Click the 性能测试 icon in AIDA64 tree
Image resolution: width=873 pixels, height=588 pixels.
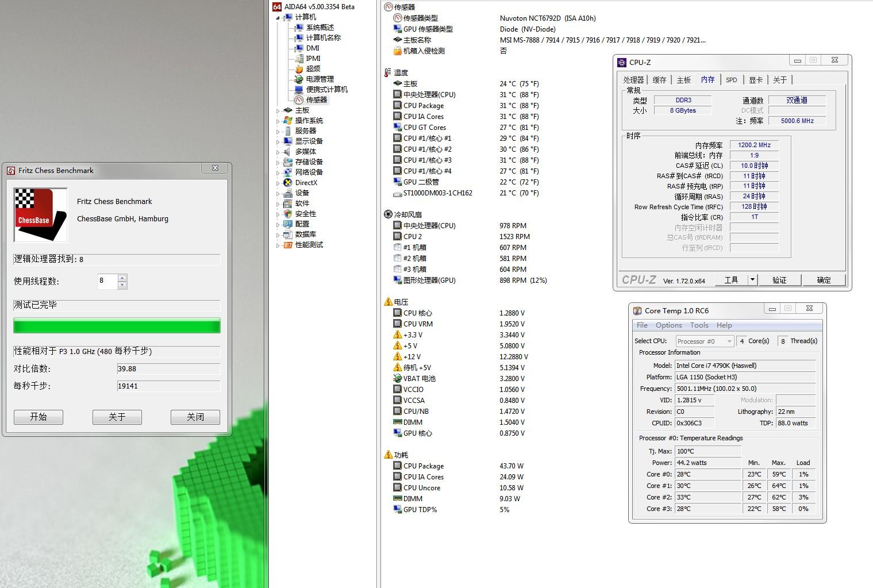pos(288,245)
